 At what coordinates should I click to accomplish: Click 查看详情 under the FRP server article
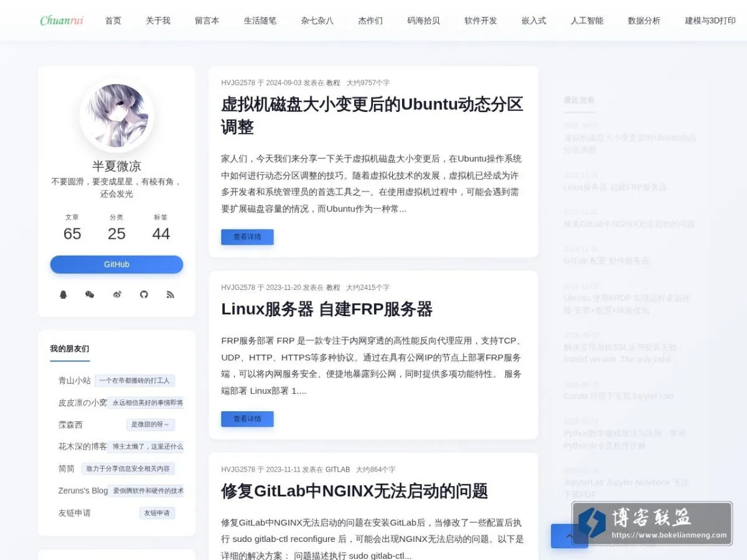pyautogui.click(x=247, y=419)
